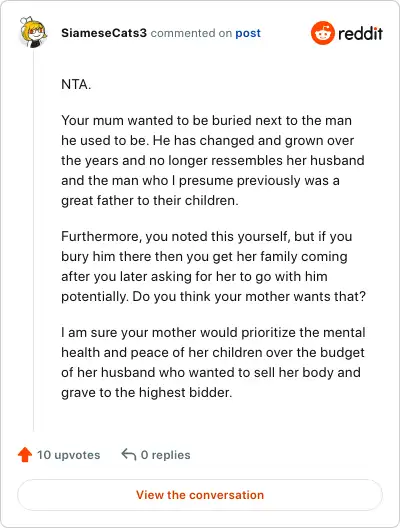Image resolution: width=400 pixels, height=528 pixels.
Task: Click the SiameseCats3 user avatar
Action: (x=33, y=32)
